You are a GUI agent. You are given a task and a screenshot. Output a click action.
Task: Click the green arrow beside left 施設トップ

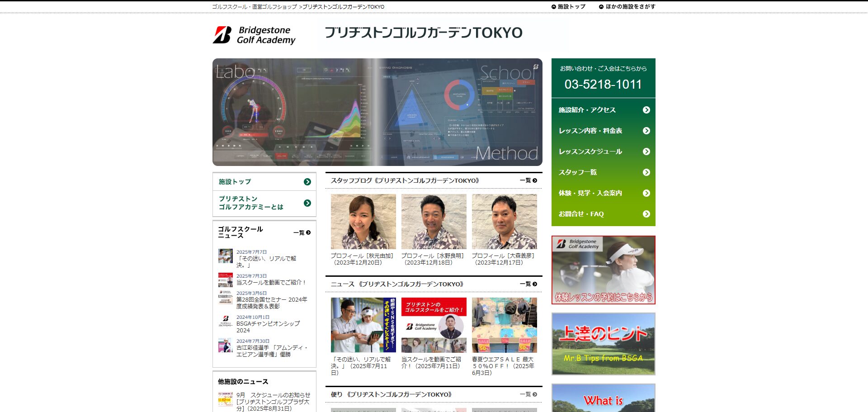pyautogui.click(x=307, y=182)
